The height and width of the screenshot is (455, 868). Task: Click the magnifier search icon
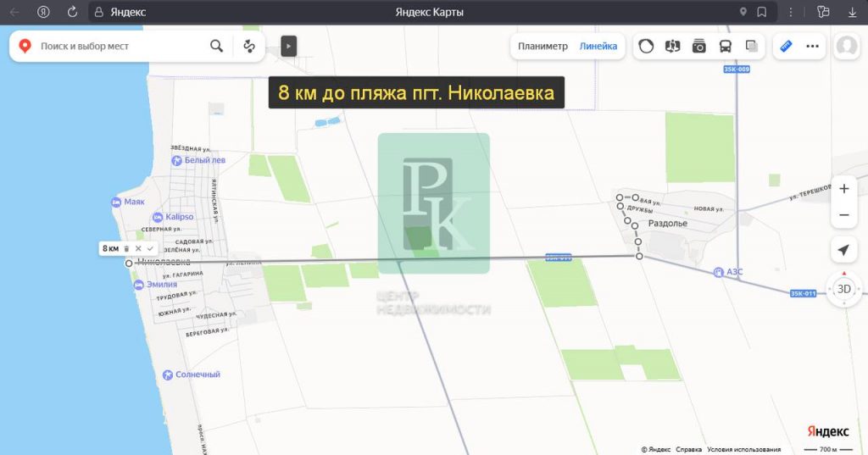pos(216,46)
